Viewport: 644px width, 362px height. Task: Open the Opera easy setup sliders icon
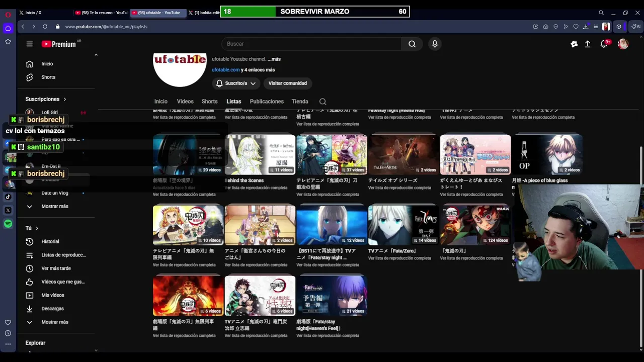pyautogui.click(x=596, y=26)
